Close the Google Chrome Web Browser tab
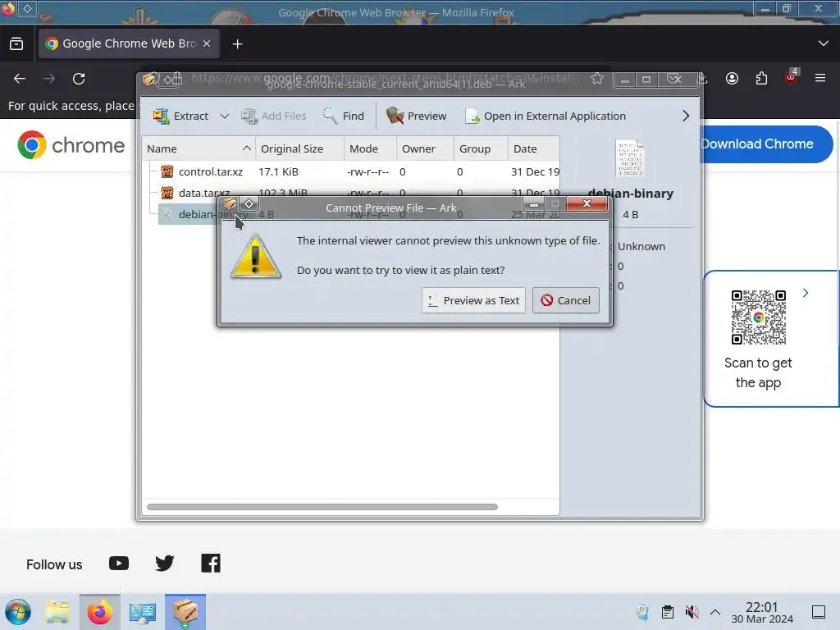This screenshot has width=840, height=630. tap(207, 43)
